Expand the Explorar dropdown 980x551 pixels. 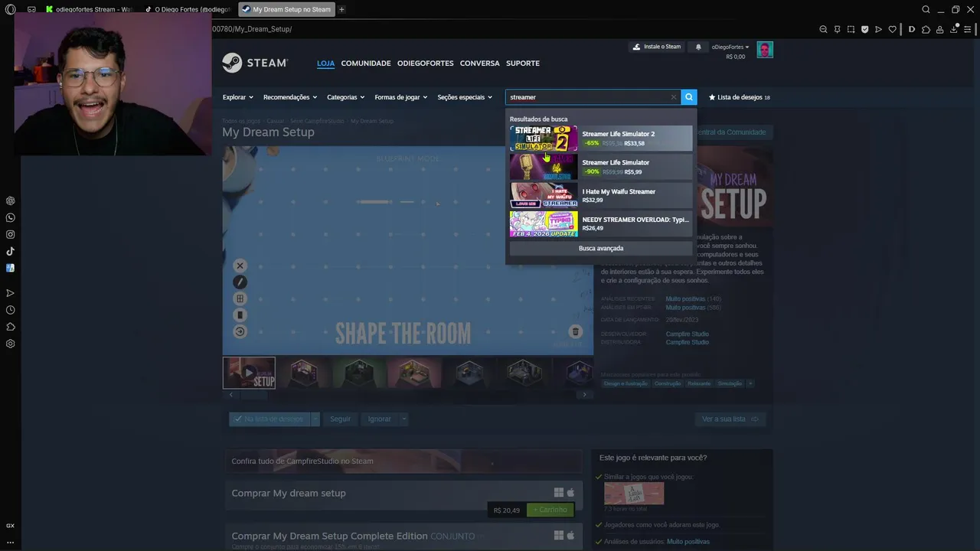point(240,97)
